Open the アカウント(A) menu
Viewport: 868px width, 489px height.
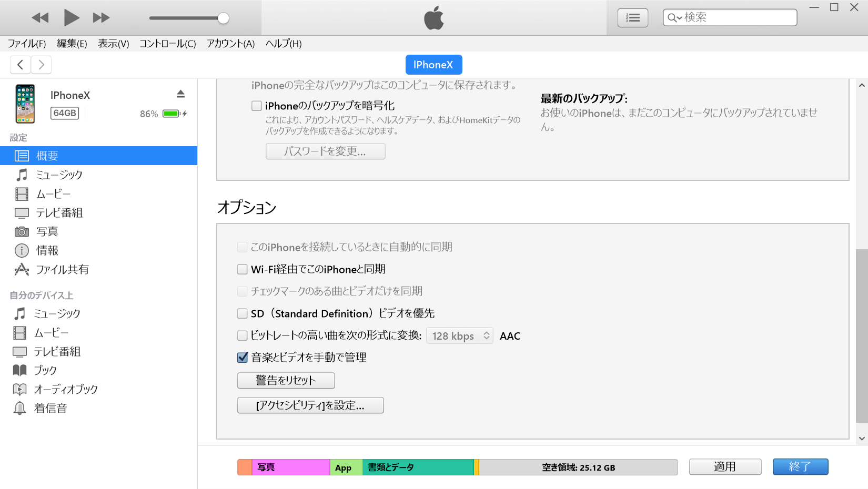pyautogui.click(x=230, y=44)
